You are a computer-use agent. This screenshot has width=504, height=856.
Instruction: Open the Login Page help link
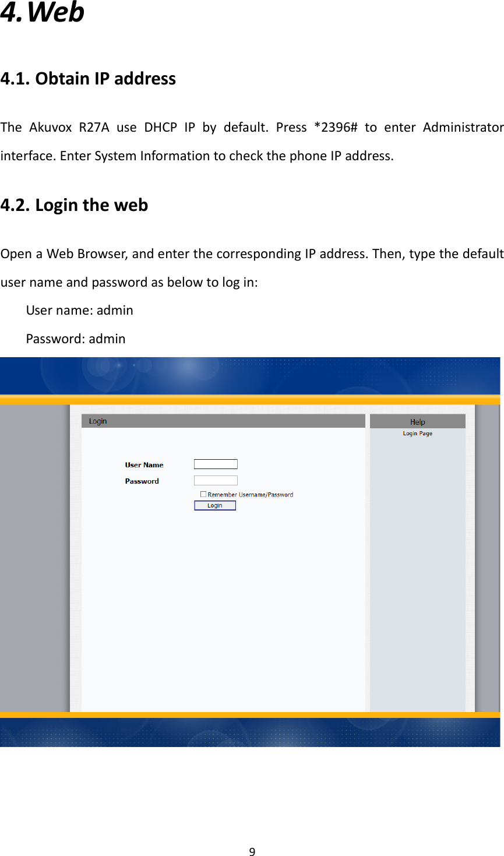(x=417, y=434)
